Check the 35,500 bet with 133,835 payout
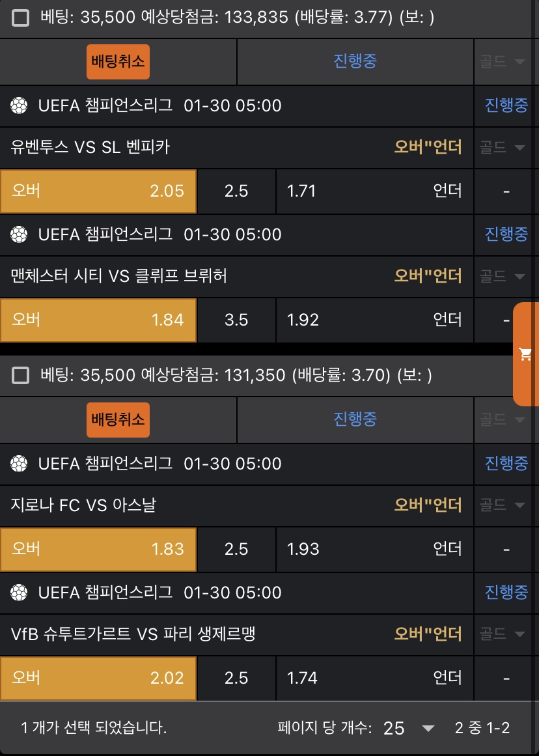 (x=21, y=18)
